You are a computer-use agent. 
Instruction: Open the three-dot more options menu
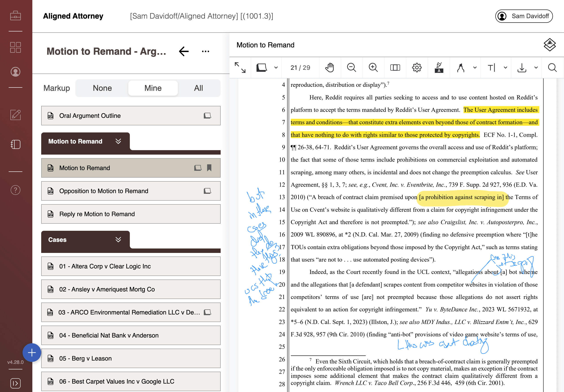coord(205,51)
